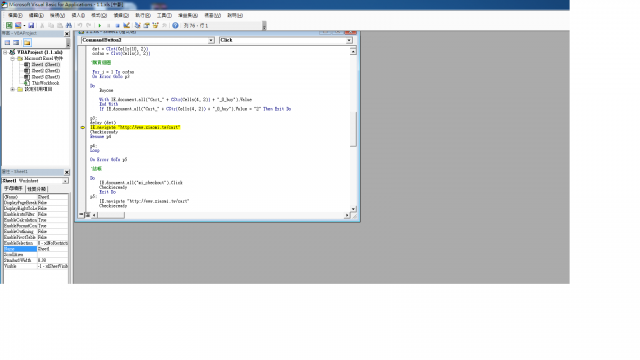Screen dimensions: 640x360
Task: Click the Paste toolbar icon
Action: click(60, 25)
